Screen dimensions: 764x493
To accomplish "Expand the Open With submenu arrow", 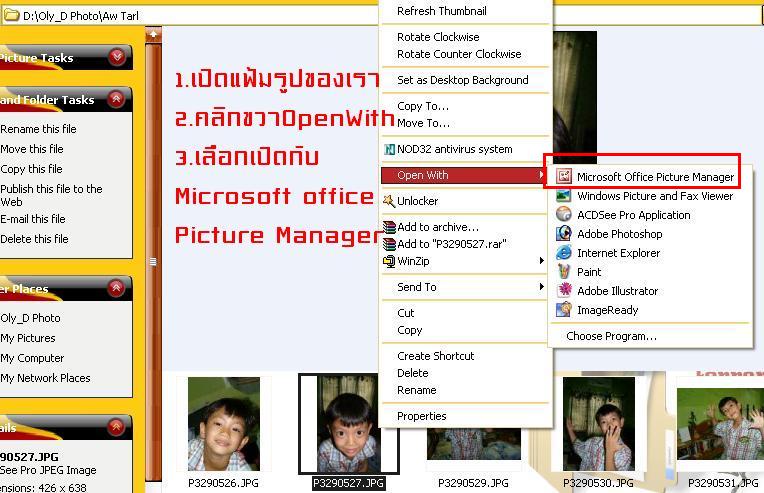I will pos(540,175).
